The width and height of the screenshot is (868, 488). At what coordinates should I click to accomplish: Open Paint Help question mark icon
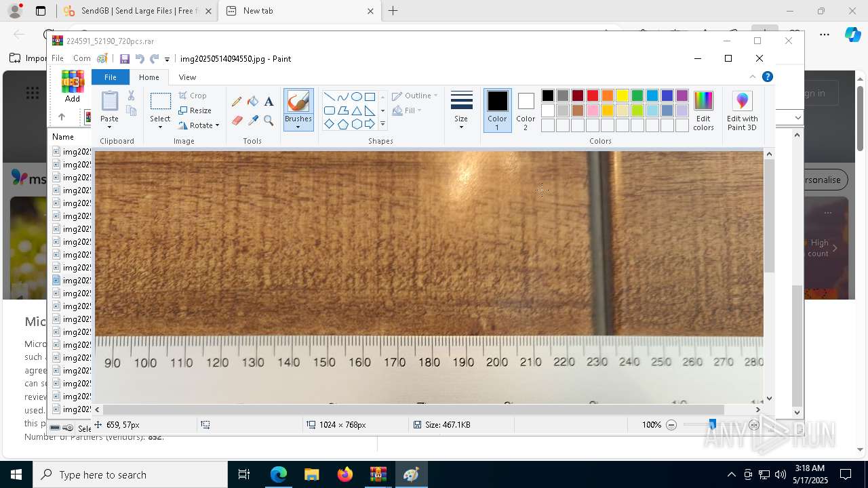[768, 77]
